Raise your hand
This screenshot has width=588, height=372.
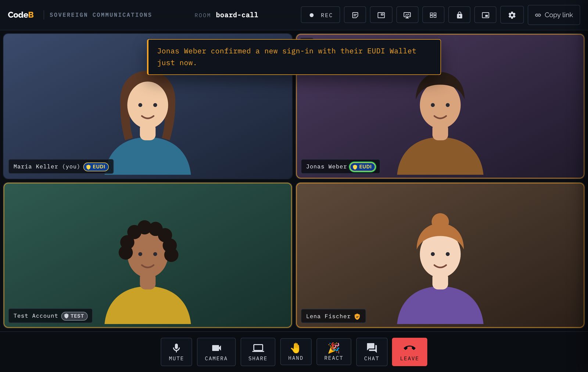coord(296,351)
